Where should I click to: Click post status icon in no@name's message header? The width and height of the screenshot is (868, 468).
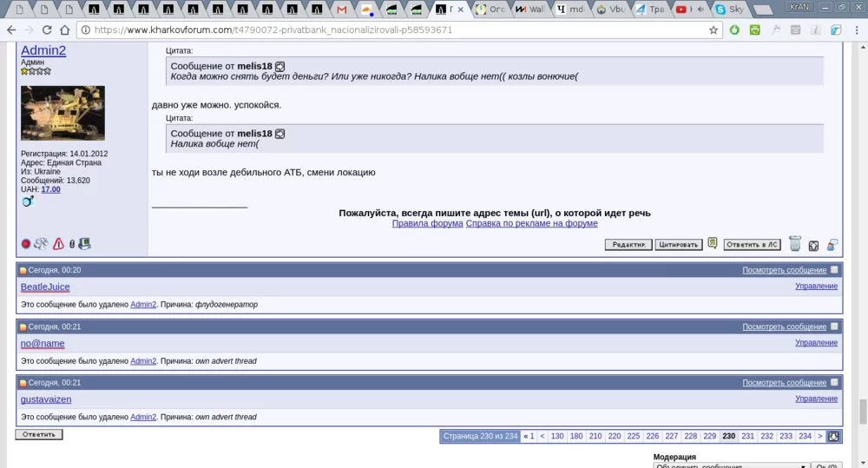[23, 326]
